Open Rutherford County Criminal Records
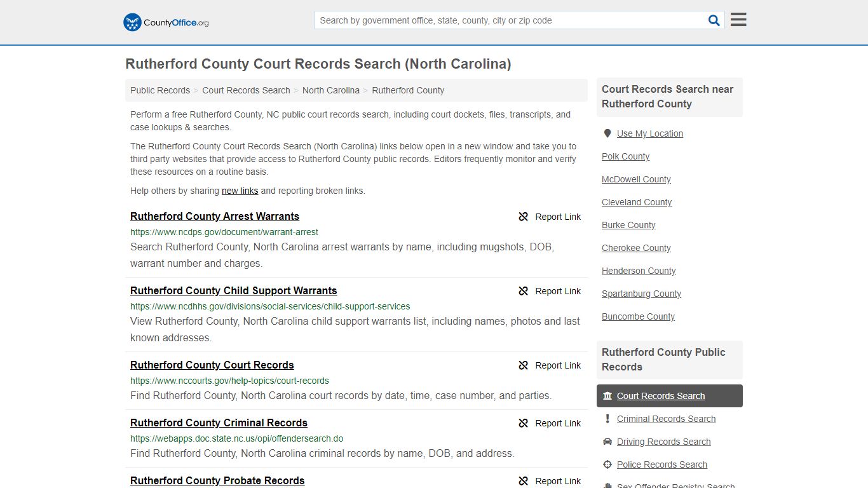 point(219,423)
